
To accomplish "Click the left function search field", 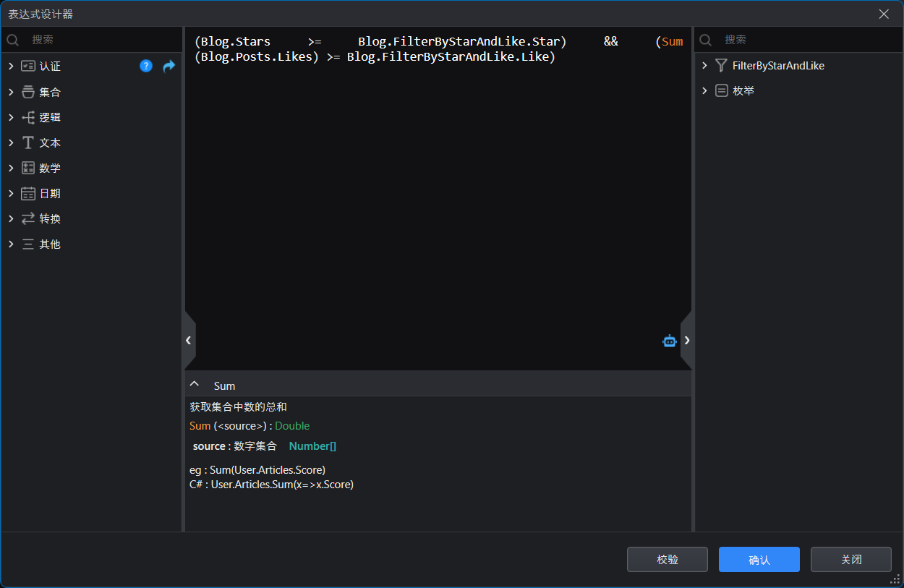I will 101,40.
